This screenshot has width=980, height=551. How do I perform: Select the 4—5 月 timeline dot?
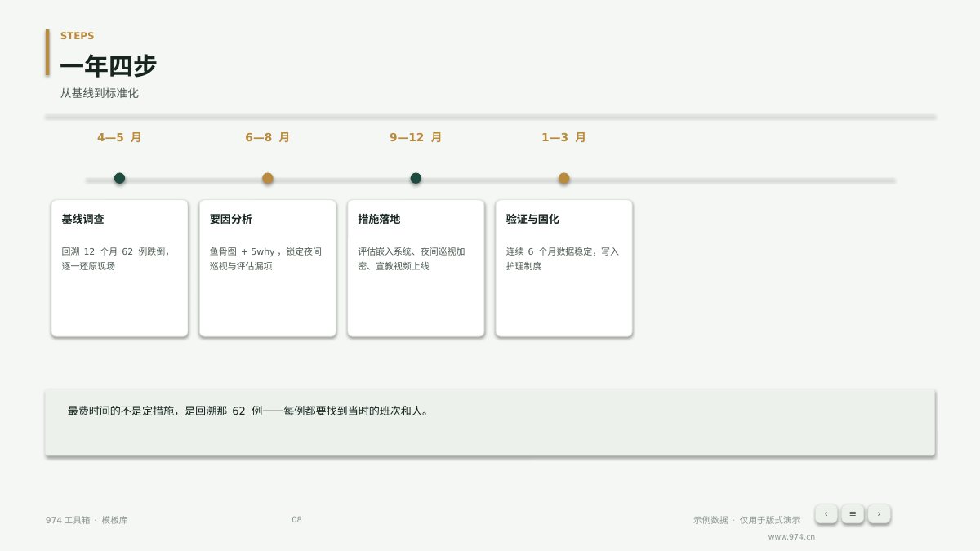(x=119, y=178)
